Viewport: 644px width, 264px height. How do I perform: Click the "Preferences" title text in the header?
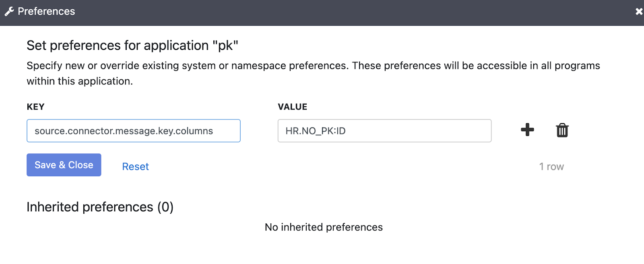46,11
